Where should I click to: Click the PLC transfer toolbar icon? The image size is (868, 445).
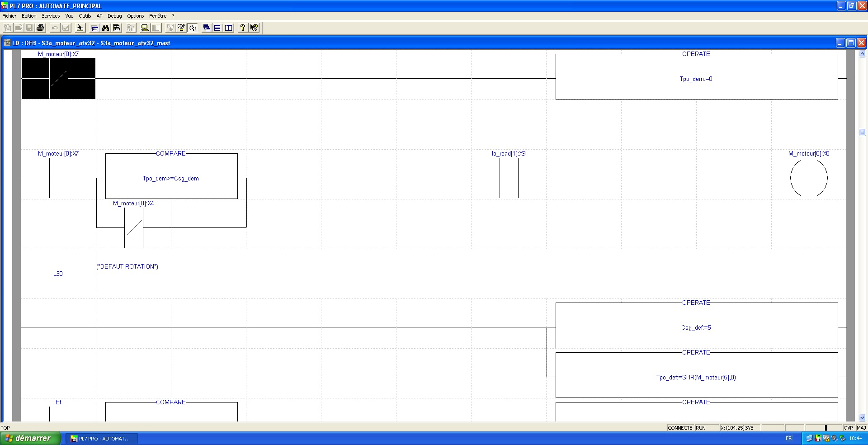[131, 28]
